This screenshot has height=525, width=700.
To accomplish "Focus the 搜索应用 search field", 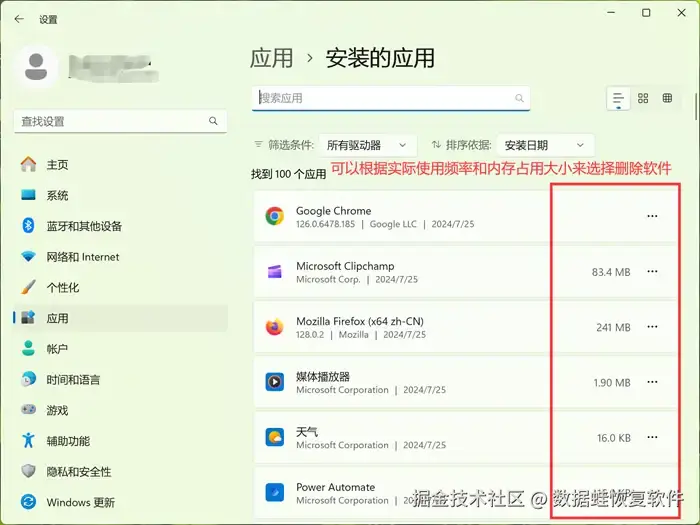I will pos(391,98).
